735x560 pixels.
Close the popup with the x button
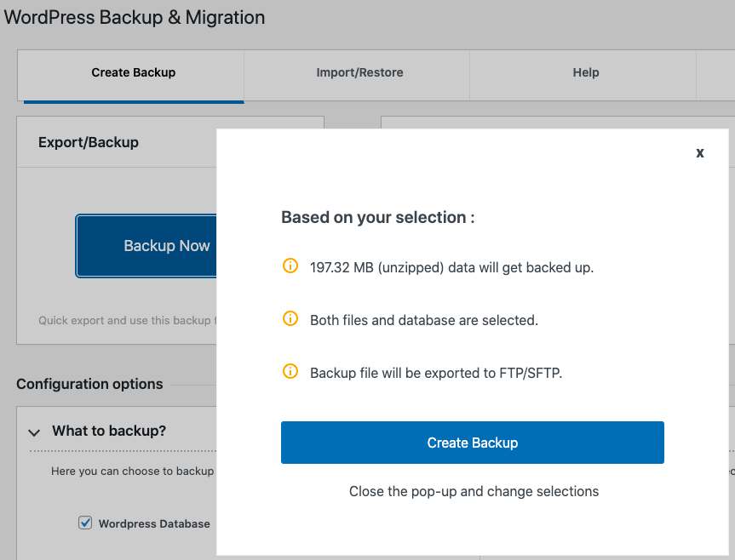[699, 153]
